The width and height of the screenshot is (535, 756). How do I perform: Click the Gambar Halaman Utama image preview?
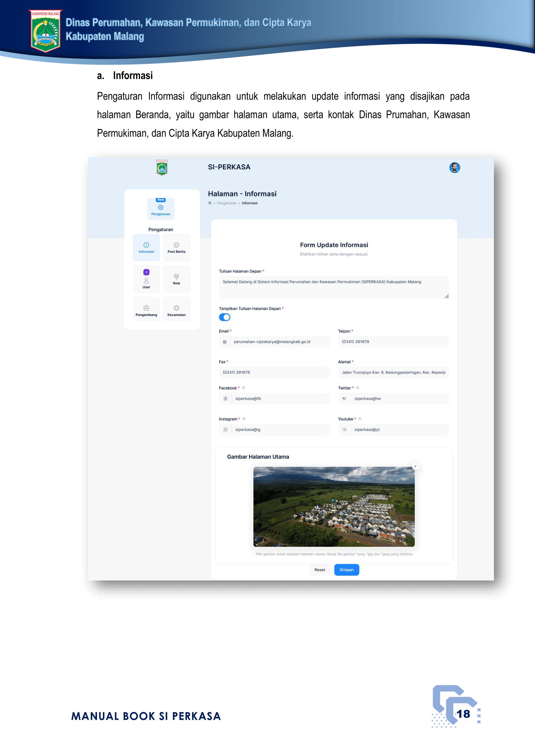pyautogui.click(x=334, y=506)
